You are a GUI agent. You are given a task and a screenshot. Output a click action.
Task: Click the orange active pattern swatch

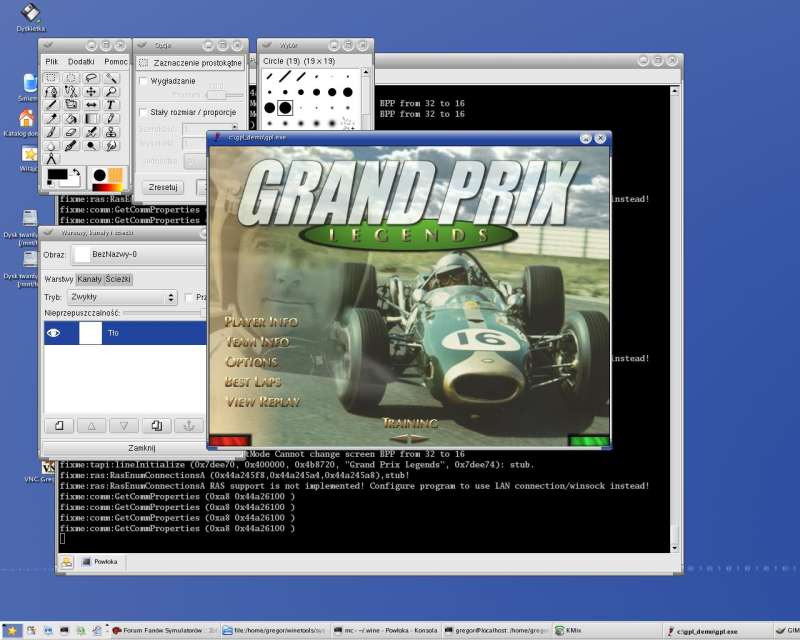pyautogui.click(x=115, y=175)
